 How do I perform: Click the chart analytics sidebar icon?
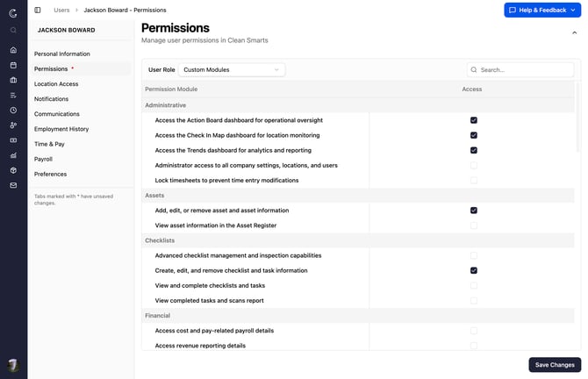pyautogui.click(x=13, y=155)
